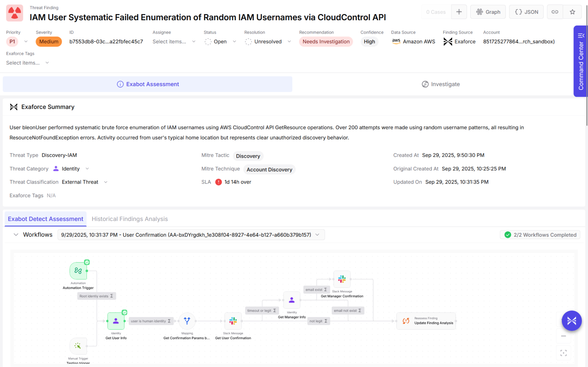The width and height of the screenshot is (588, 367).
Task: Switch to the Exabot Assessment tab
Action: 148,84
